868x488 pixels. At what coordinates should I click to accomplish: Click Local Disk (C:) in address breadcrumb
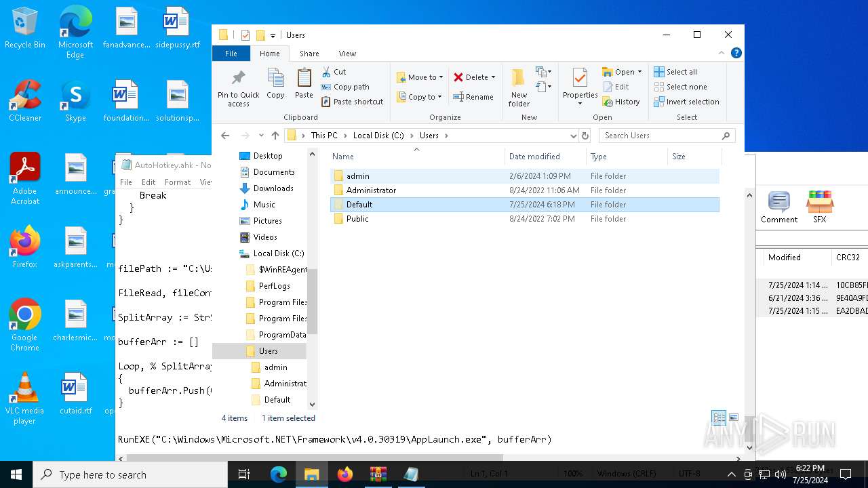(378, 136)
